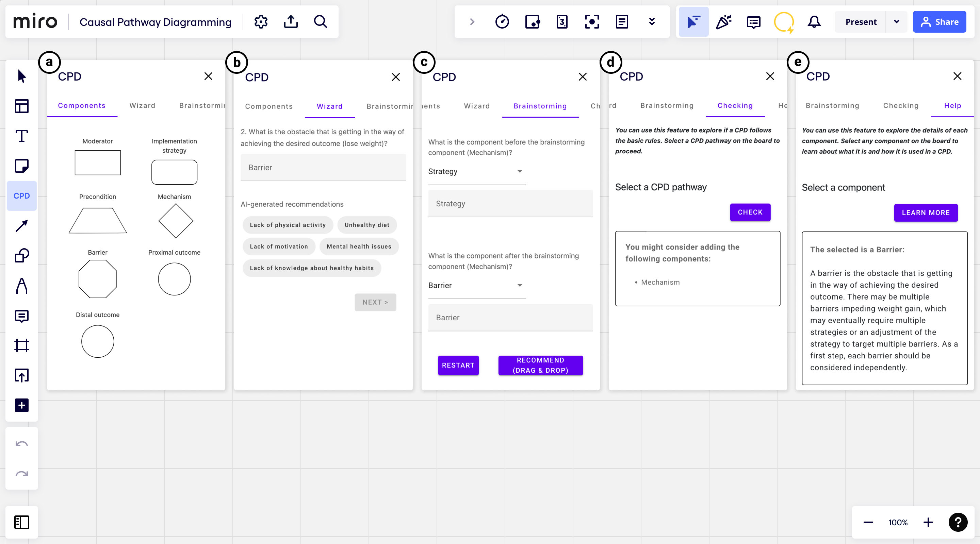
Task: Click the export board icon
Action: (291, 22)
